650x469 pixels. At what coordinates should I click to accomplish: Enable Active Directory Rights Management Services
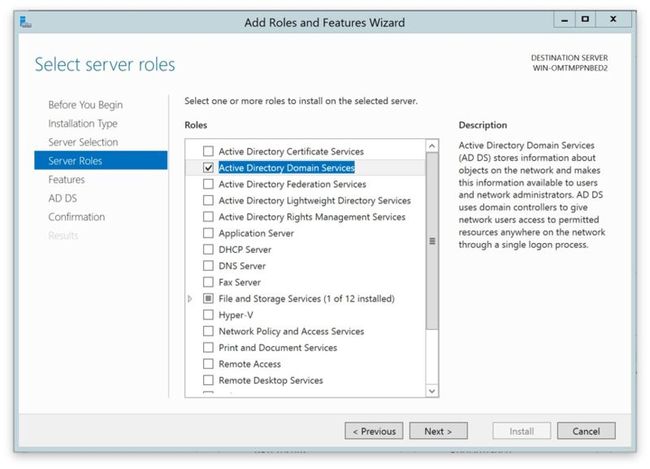pyautogui.click(x=208, y=216)
